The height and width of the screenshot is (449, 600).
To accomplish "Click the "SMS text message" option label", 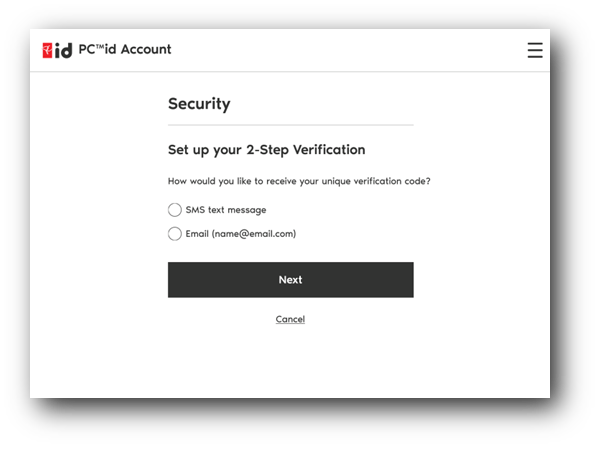I will 226,210.
